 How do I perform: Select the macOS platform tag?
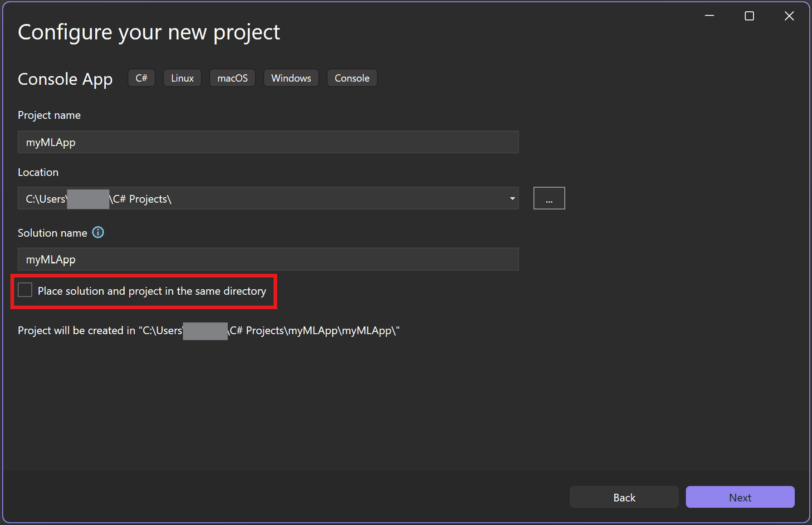(x=232, y=78)
